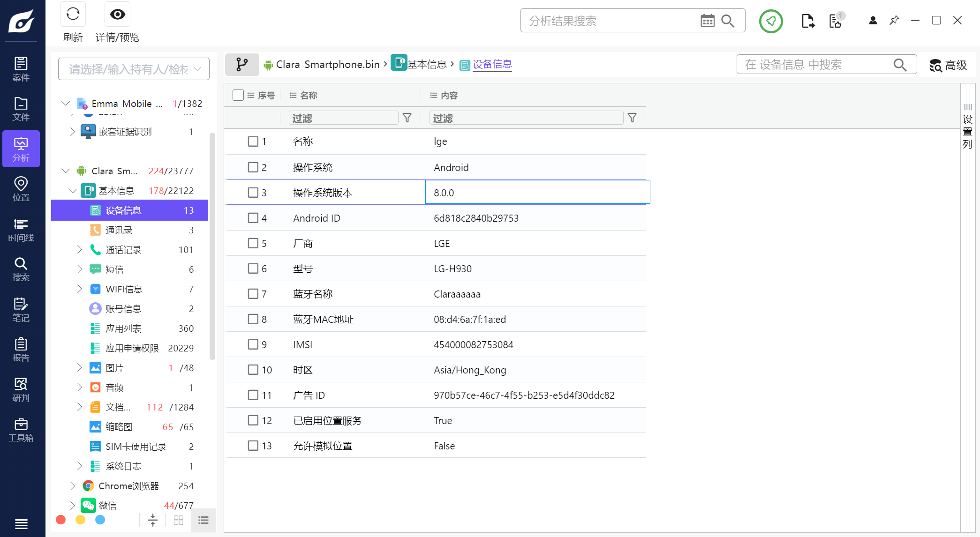980x537 pixels.
Task: Click the export file icon in the top bar
Action: point(807,21)
